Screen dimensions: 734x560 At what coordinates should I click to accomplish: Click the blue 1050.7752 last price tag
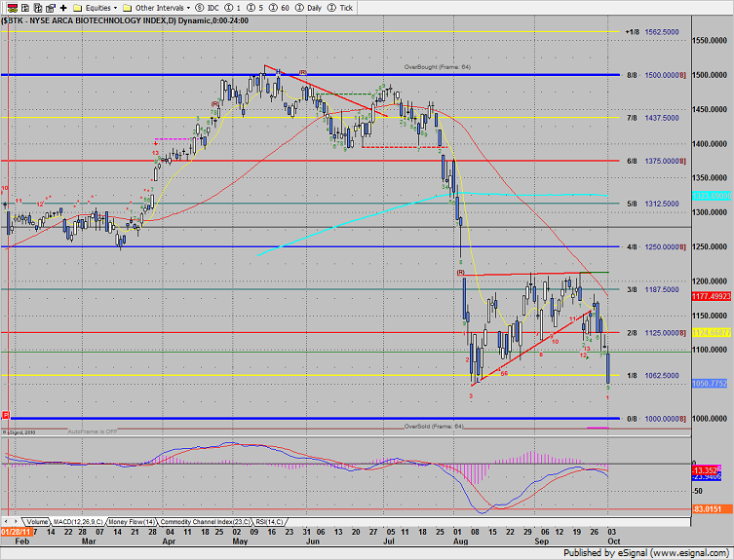(x=710, y=383)
